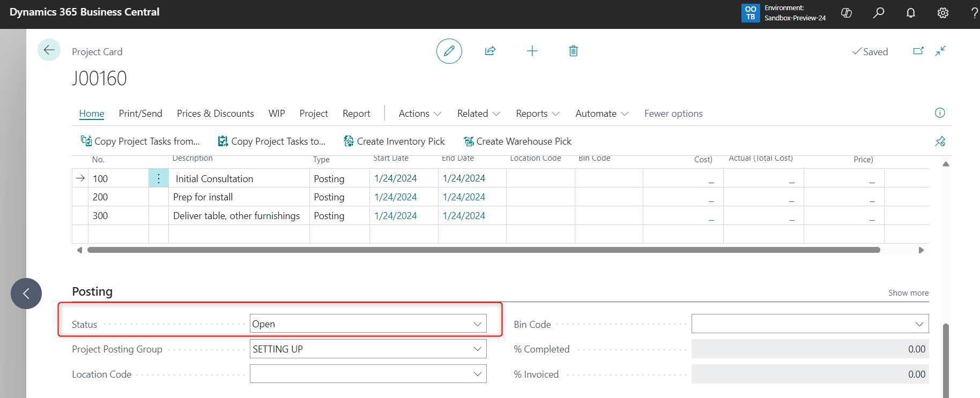The width and height of the screenshot is (980, 398).
Task: Open the Copilot icon in header
Action: tap(847, 13)
